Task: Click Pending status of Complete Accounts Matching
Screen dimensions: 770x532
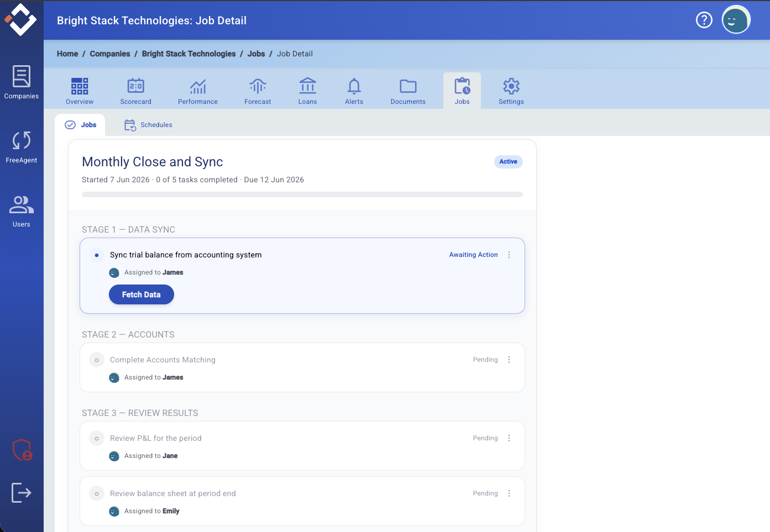Action: [485, 360]
